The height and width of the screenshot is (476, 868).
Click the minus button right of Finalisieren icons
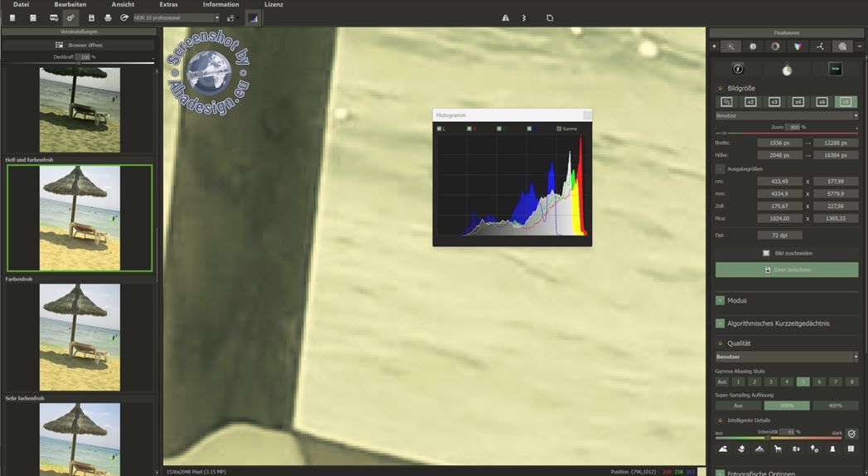click(859, 46)
